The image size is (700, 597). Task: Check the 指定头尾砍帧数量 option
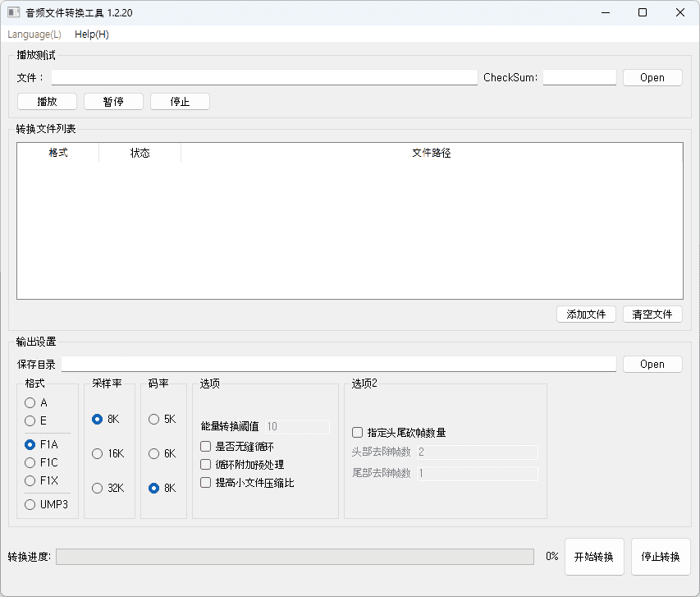[x=357, y=433]
